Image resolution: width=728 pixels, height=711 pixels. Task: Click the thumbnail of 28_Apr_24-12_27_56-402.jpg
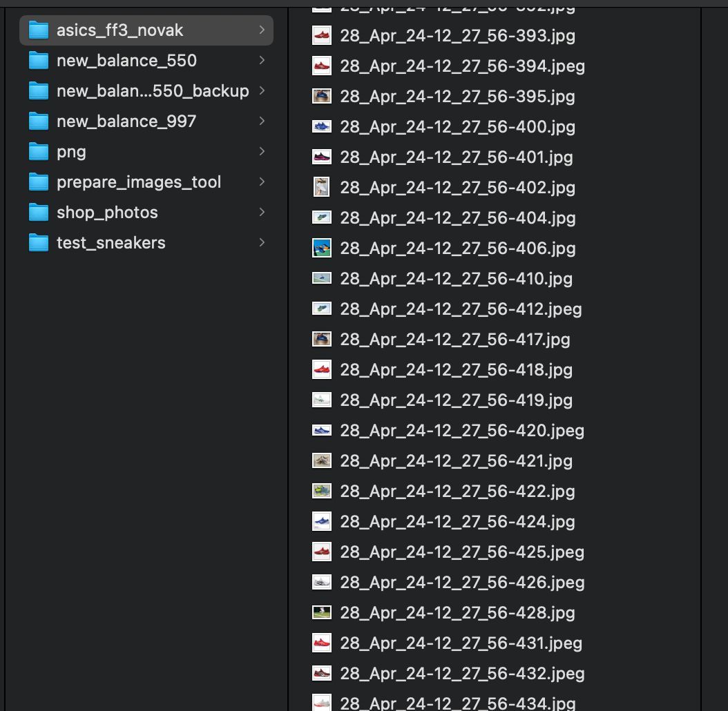click(x=322, y=187)
